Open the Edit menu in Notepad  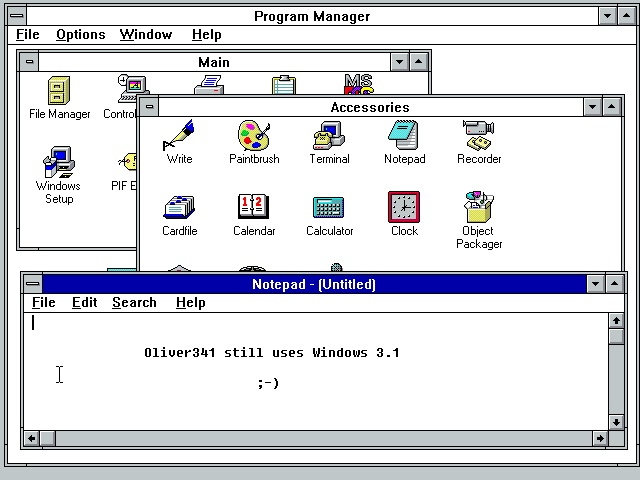pos(84,302)
